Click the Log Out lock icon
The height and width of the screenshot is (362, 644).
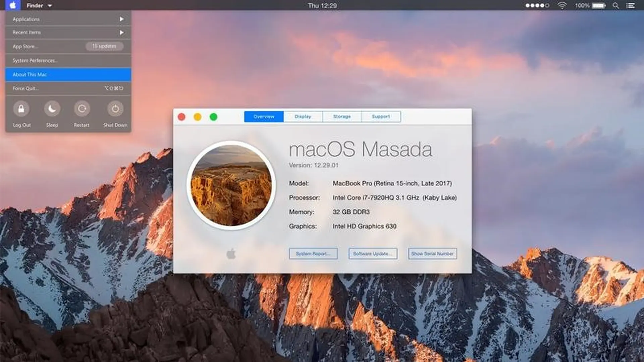21,109
